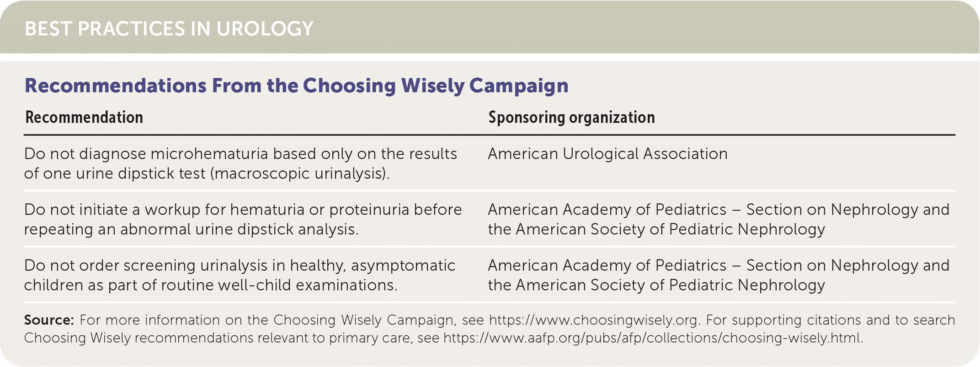
Task: Click 'American Society of Pediatric Nephrology' in second row
Action: pos(670,230)
